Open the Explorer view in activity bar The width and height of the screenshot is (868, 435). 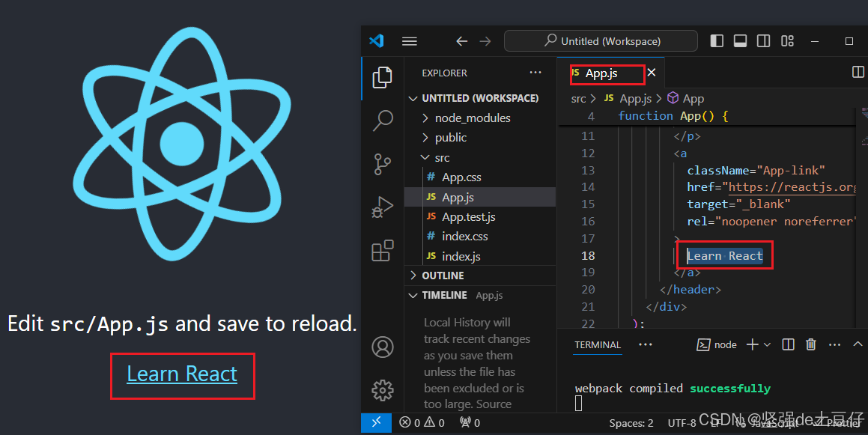(x=382, y=78)
